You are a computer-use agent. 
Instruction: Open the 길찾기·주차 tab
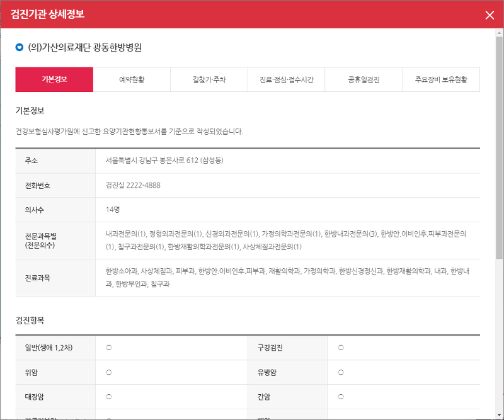click(x=209, y=80)
